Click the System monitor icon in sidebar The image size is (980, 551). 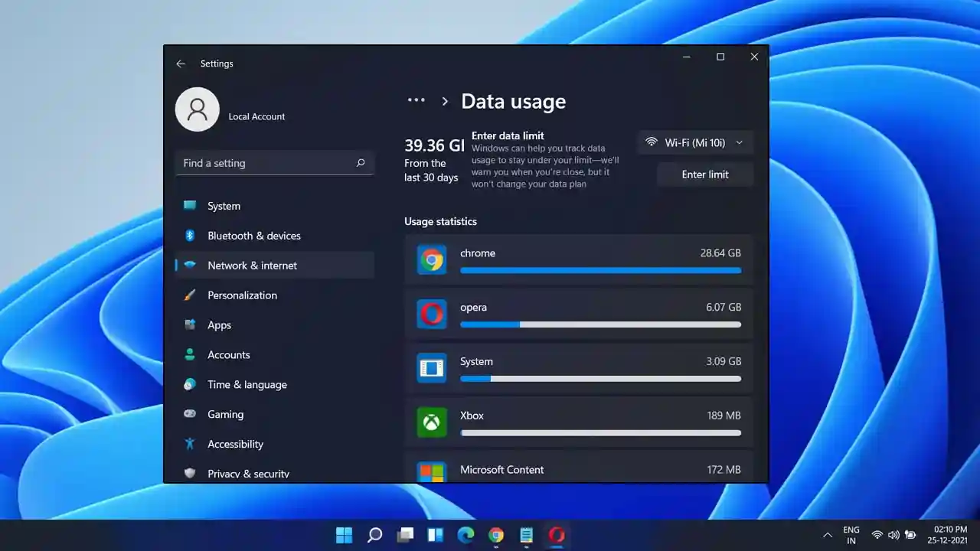pyautogui.click(x=190, y=206)
